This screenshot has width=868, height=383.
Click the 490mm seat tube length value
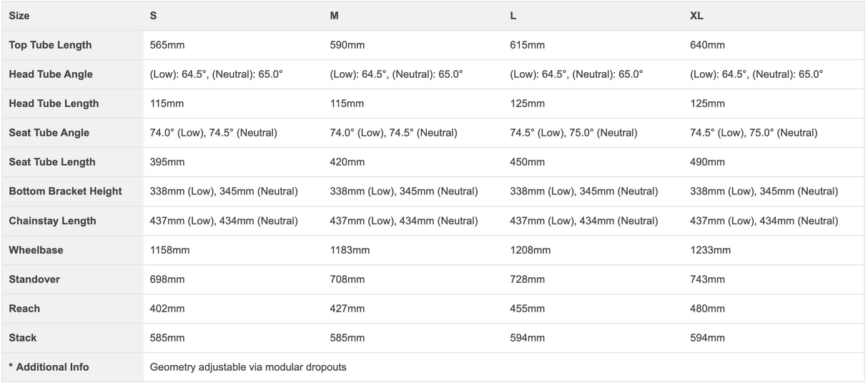(x=707, y=162)
